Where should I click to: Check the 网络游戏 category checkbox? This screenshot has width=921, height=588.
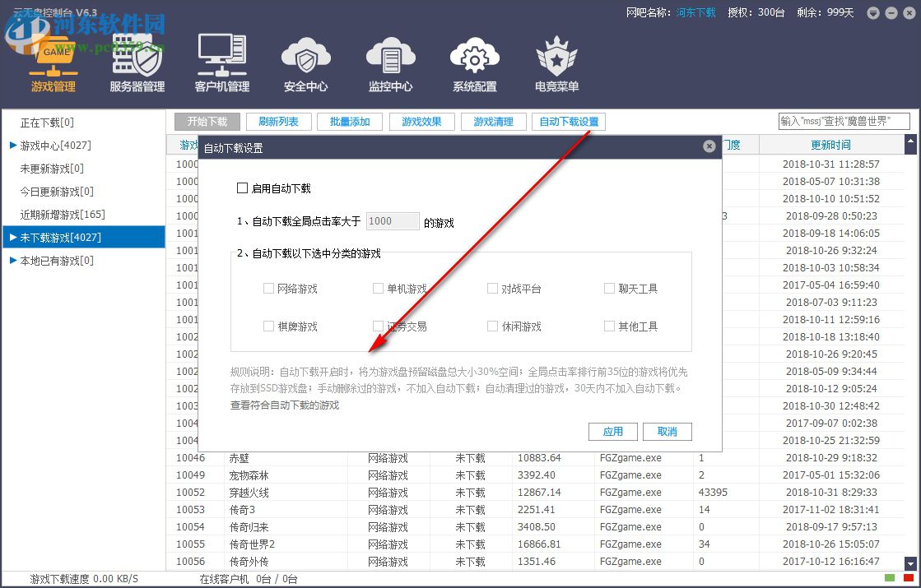point(268,289)
